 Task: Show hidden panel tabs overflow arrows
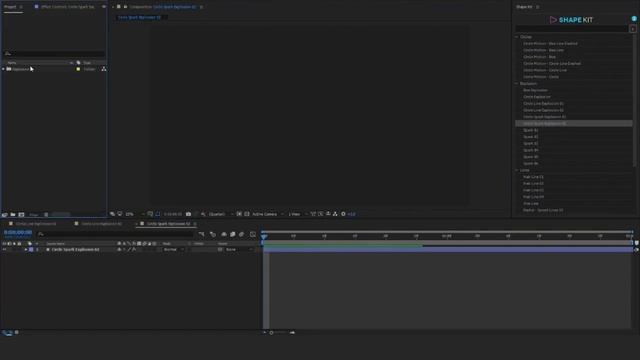[104, 7]
